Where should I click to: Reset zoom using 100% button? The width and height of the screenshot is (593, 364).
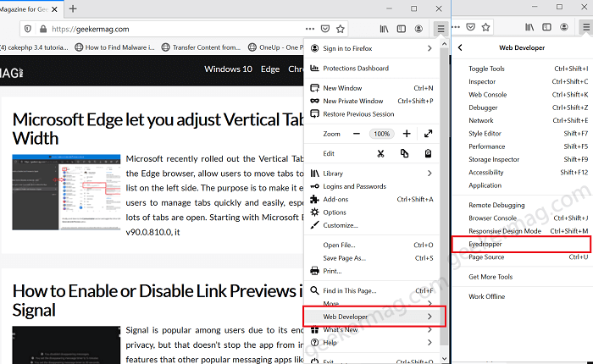pyautogui.click(x=381, y=134)
